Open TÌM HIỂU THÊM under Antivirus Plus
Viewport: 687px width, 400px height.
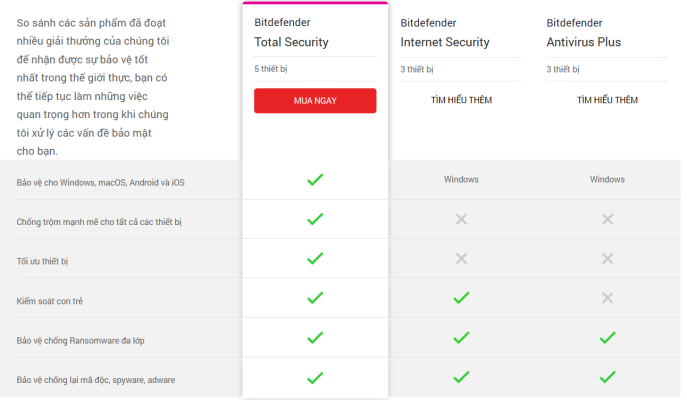point(607,100)
